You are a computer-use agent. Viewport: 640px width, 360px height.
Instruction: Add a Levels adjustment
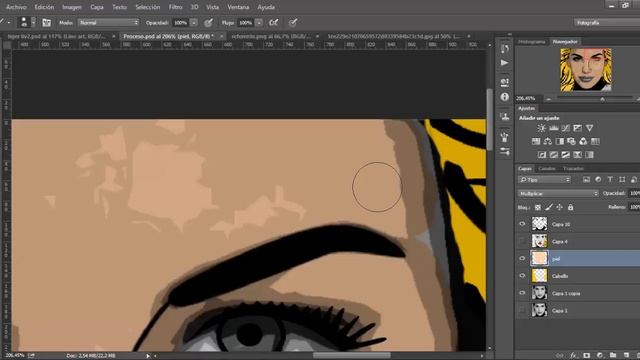pyautogui.click(x=553, y=128)
